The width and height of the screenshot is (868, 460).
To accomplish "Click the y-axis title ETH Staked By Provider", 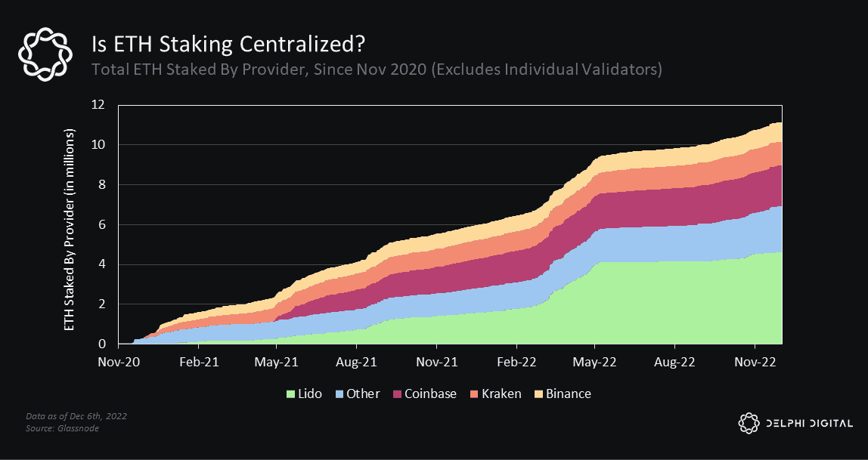I will point(70,230).
